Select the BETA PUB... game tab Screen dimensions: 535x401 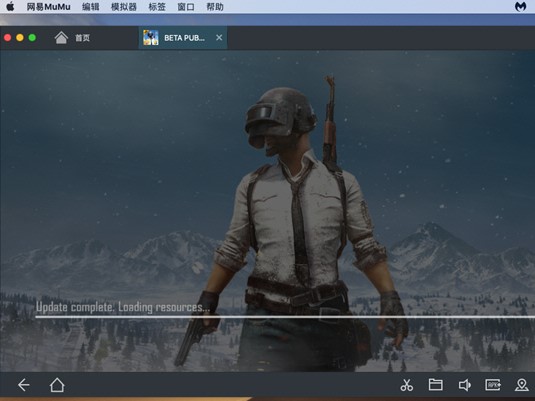(x=183, y=38)
